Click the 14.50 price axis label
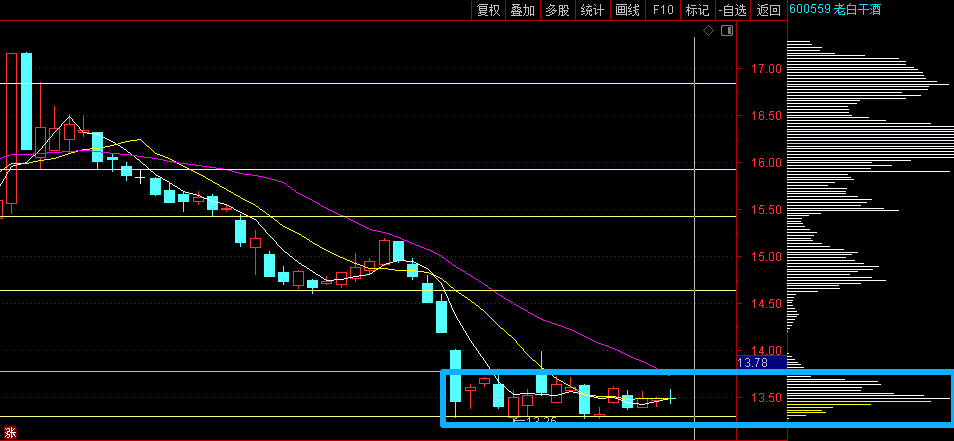The image size is (954, 441). tap(765, 304)
